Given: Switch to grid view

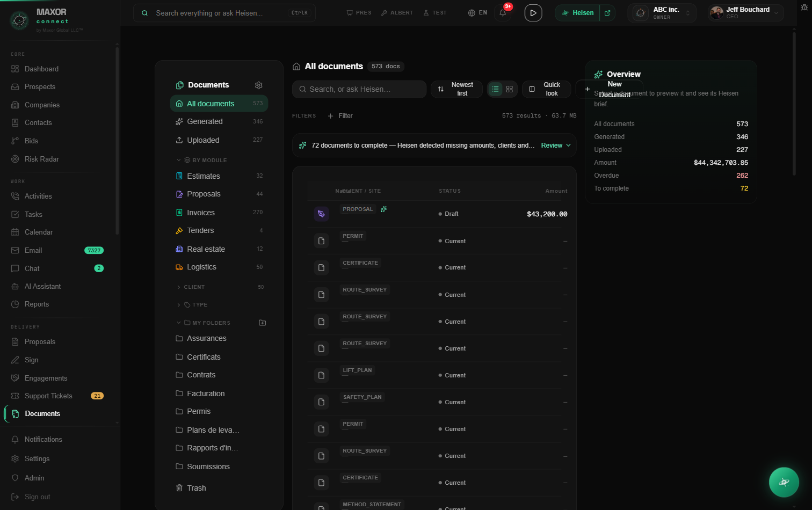Looking at the screenshot, I should tap(510, 89).
